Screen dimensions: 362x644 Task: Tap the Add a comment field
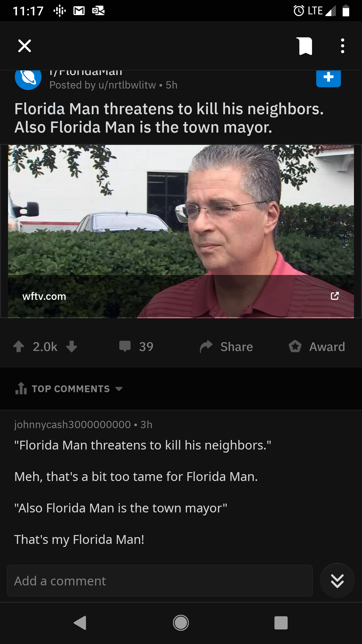160,581
